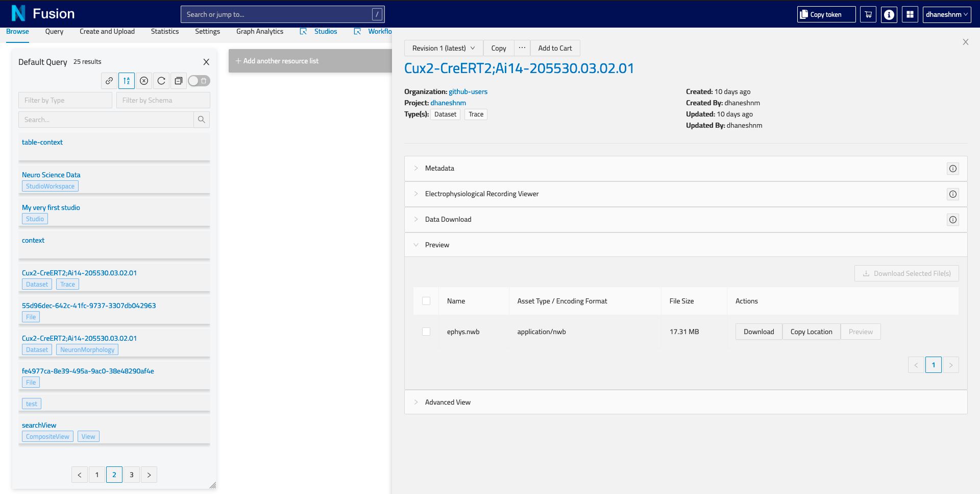Open the Revision 1 (latest) dropdown
Viewport: 980px width, 494px height.
444,48
